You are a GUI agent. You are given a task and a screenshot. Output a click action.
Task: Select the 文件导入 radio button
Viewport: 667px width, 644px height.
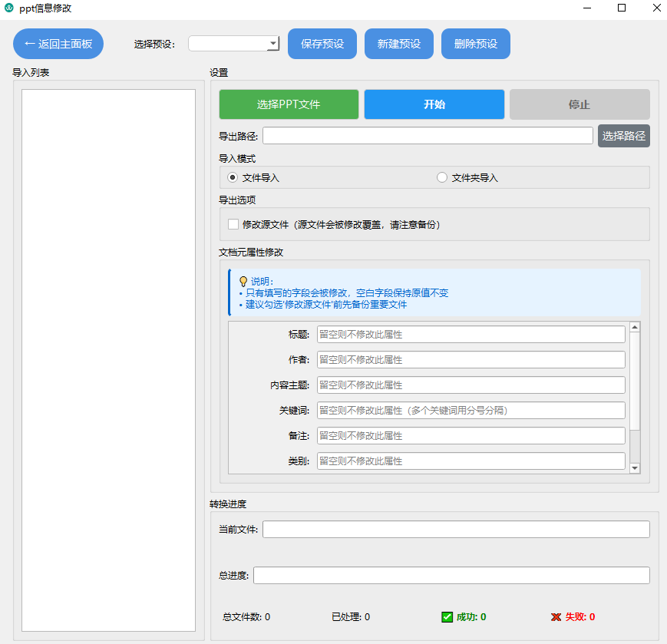click(232, 177)
